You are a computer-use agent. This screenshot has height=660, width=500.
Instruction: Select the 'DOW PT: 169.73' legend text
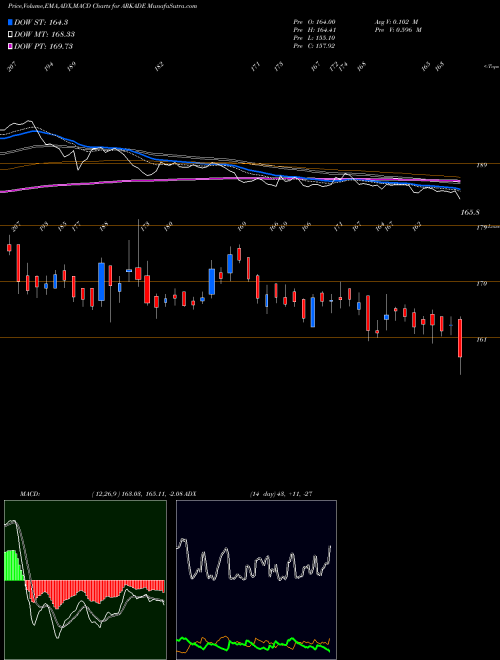43,46
